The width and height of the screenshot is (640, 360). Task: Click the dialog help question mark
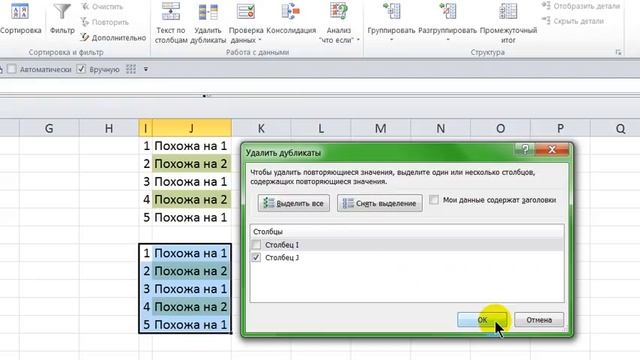pos(525,149)
